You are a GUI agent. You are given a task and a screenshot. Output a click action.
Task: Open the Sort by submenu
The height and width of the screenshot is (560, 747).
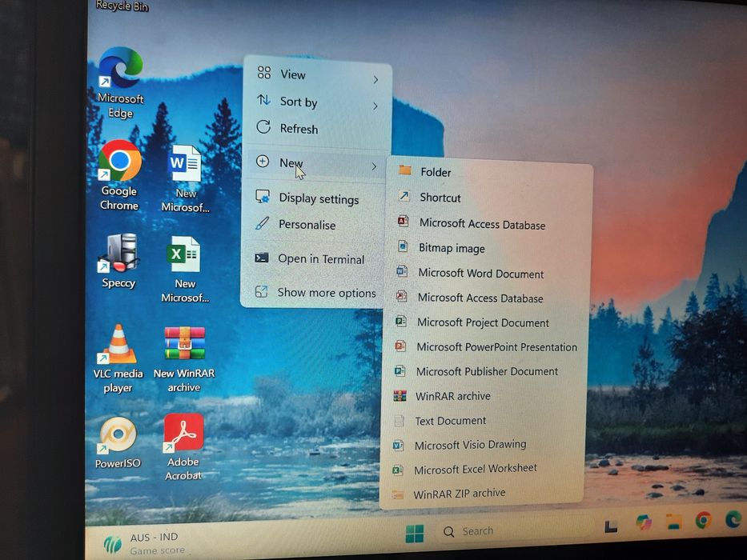[x=317, y=102]
